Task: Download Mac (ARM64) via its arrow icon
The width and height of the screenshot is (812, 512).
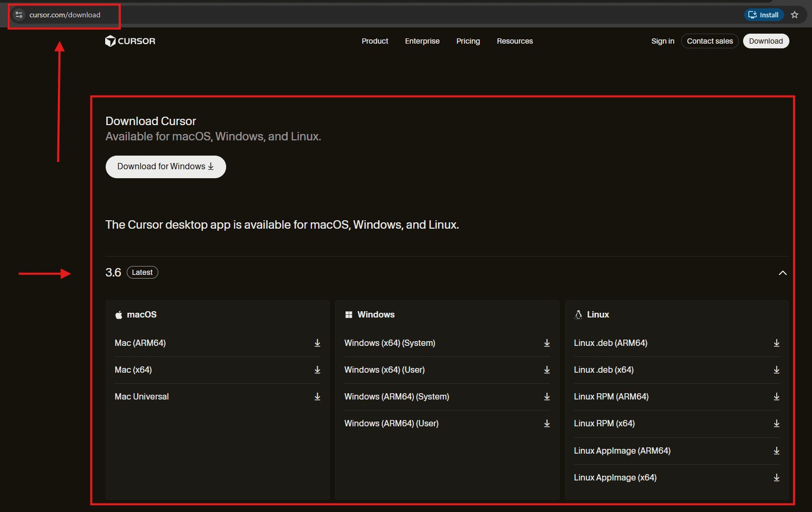Action: click(x=317, y=343)
